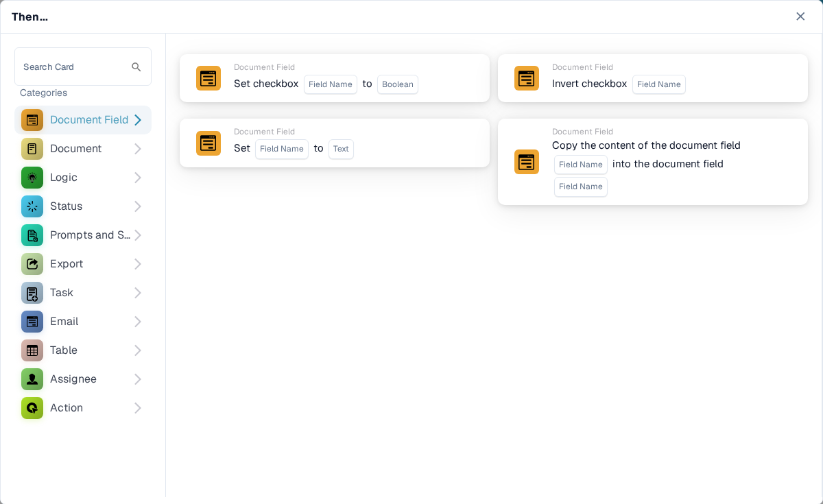The height and width of the screenshot is (504, 823).
Task: Click the Boolean placeholder chip
Action: [x=398, y=84]
